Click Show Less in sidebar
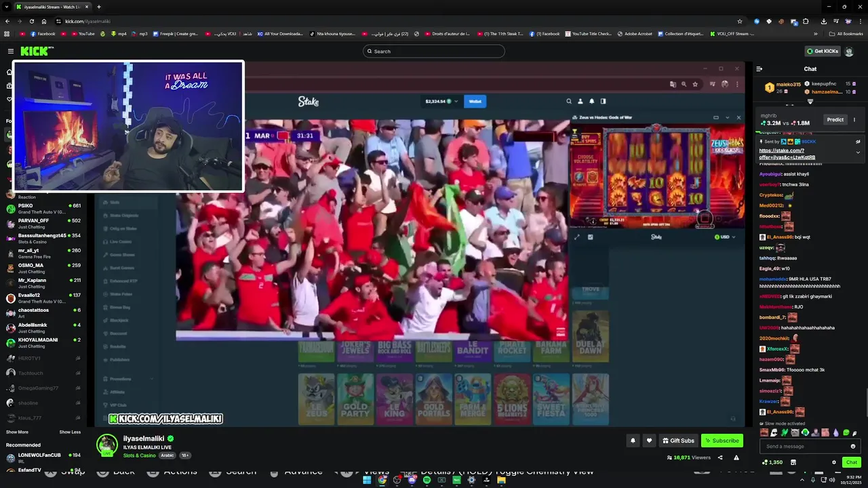This screenshot has height=488, width=868. coord(70,432)
